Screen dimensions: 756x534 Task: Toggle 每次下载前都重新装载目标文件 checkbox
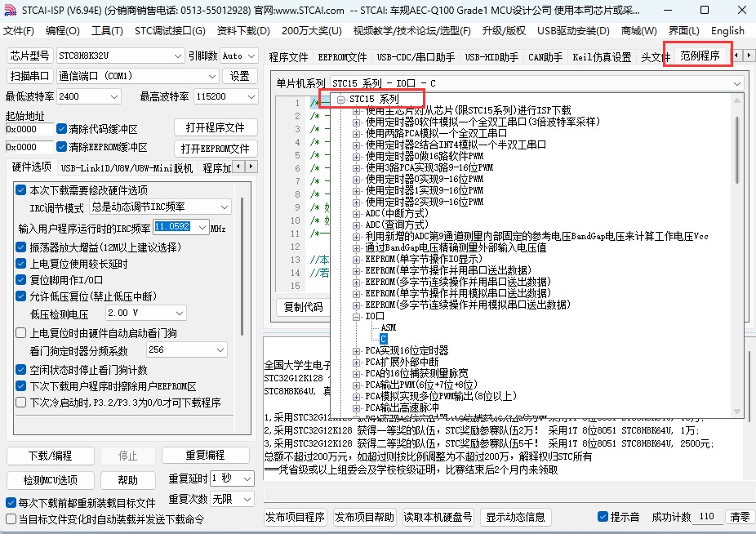[x=11, y=503]
